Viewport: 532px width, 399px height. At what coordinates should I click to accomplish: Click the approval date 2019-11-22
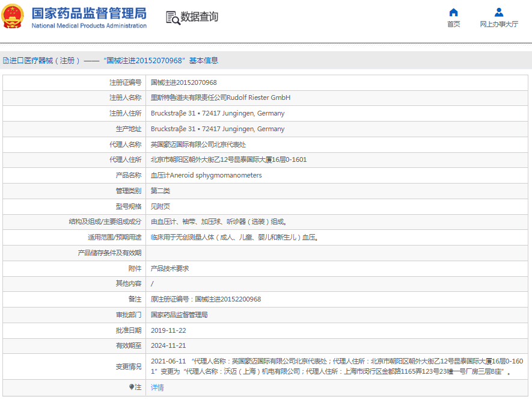click(168, 330)
